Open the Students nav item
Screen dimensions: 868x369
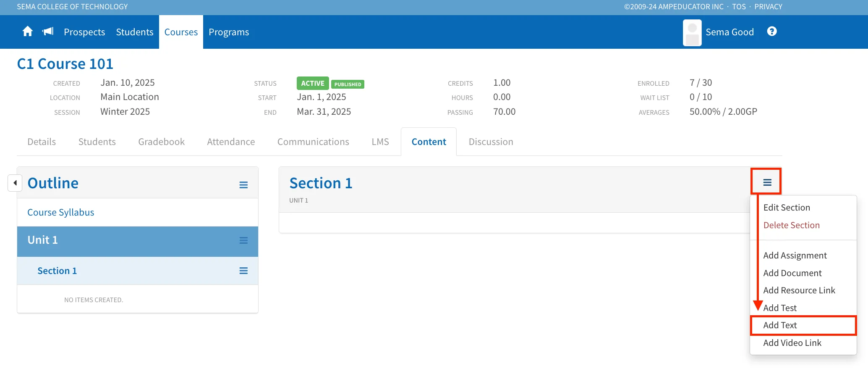click(x=135, y=32)
